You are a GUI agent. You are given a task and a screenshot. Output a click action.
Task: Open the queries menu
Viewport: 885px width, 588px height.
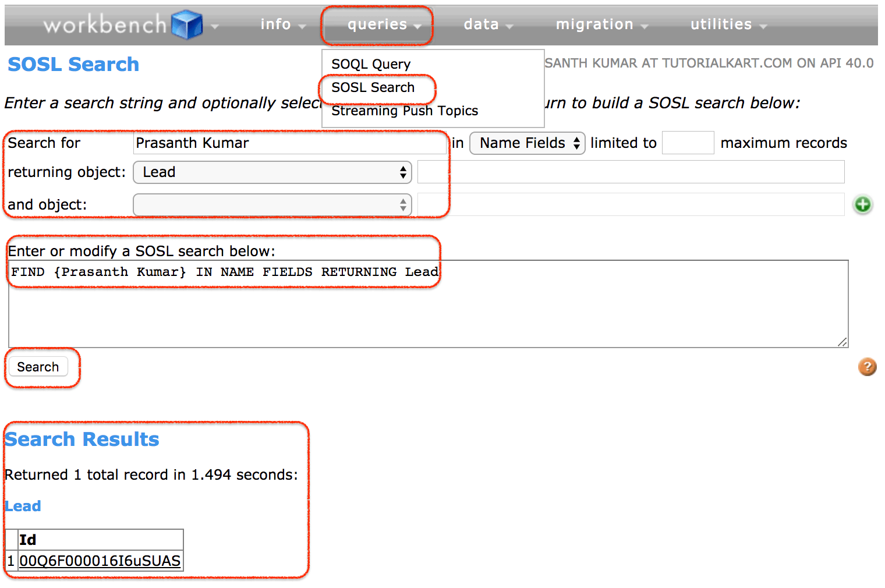[x=376, y=24]
